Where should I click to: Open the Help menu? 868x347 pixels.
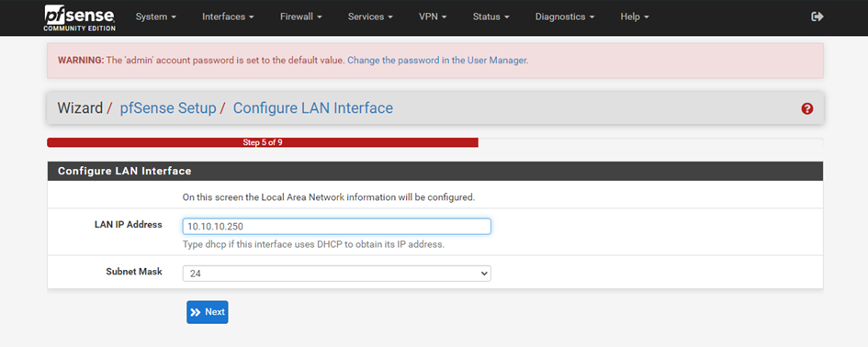[635, 17]
